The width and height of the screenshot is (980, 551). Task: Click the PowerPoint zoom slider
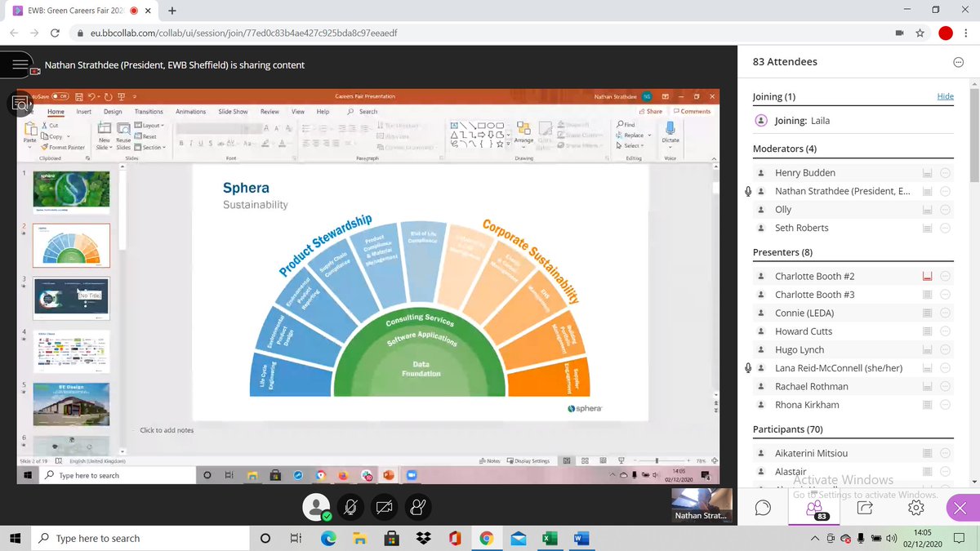point(656,461)
